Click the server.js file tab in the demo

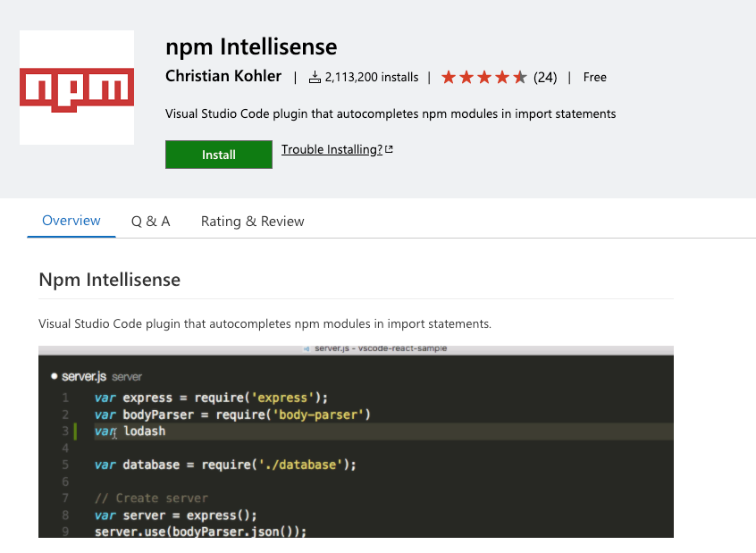pyautogui.click(x=96, y=376)
